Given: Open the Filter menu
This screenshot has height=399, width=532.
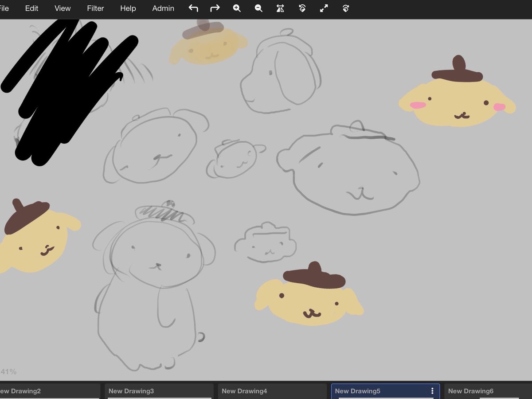Looking at the screenshot, I should [95, 8].
